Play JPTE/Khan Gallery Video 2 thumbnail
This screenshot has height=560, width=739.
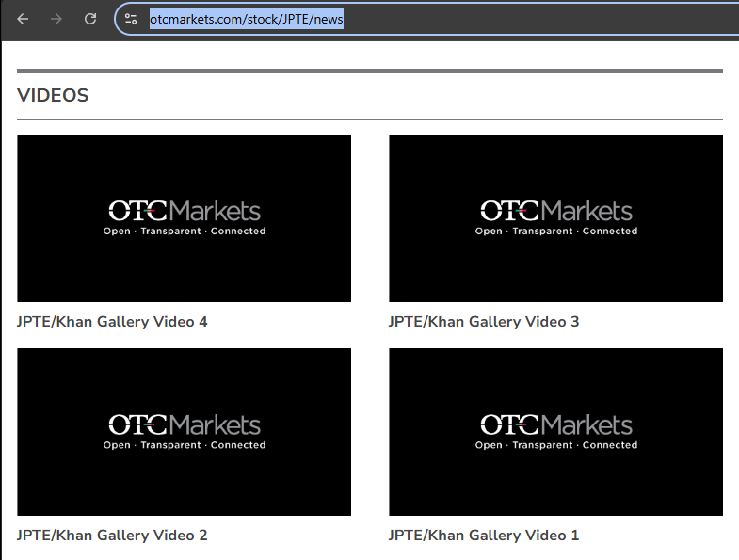click(184, 432)
